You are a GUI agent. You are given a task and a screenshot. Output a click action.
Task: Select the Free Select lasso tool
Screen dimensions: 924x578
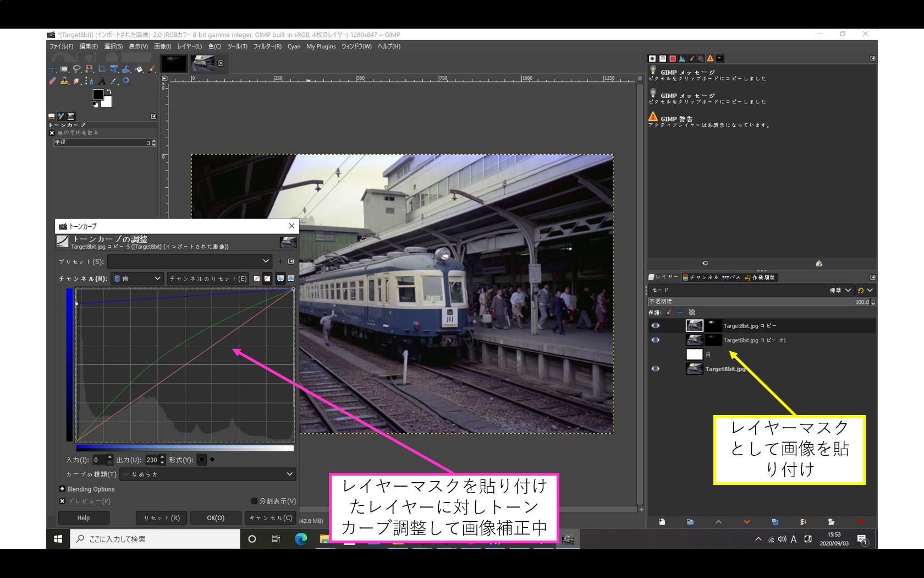pos(77,69)
